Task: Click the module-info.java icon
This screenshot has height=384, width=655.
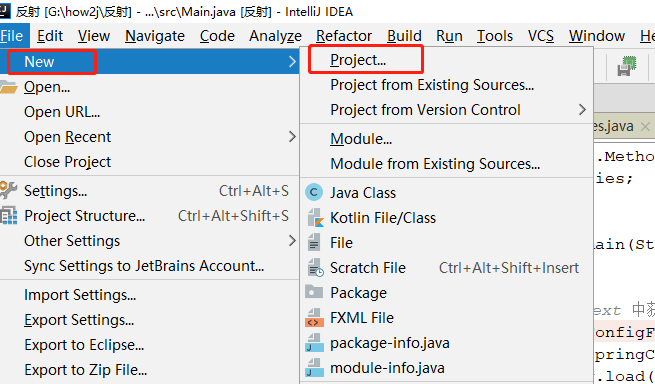Action: click(x=315, y=368)
